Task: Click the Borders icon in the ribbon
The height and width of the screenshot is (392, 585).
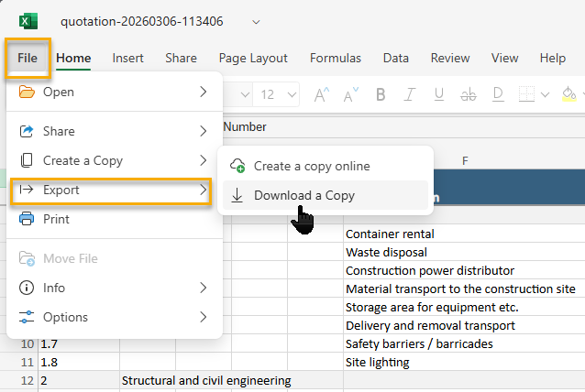Action: [526, 94]
